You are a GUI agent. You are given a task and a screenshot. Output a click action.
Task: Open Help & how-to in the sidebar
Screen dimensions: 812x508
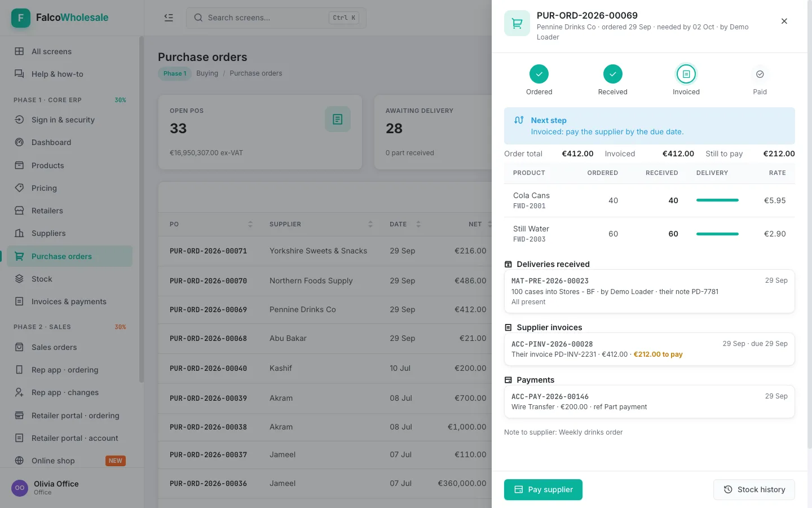click(x=70, y=74)
